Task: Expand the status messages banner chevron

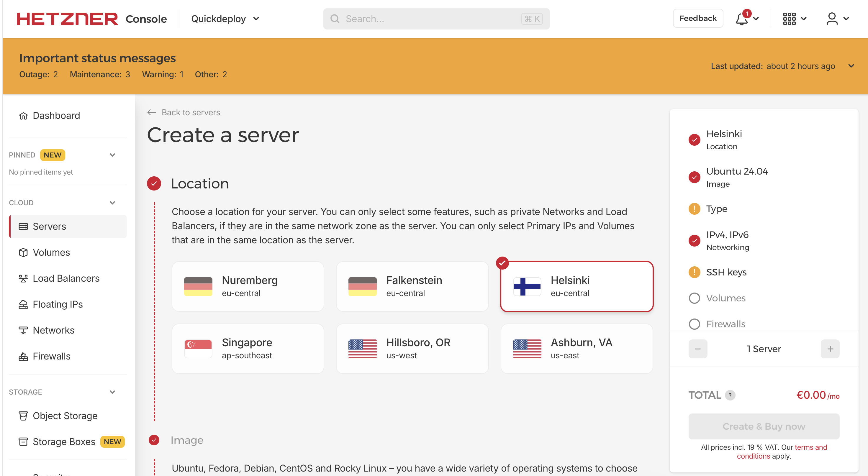Action: point(851,66)
